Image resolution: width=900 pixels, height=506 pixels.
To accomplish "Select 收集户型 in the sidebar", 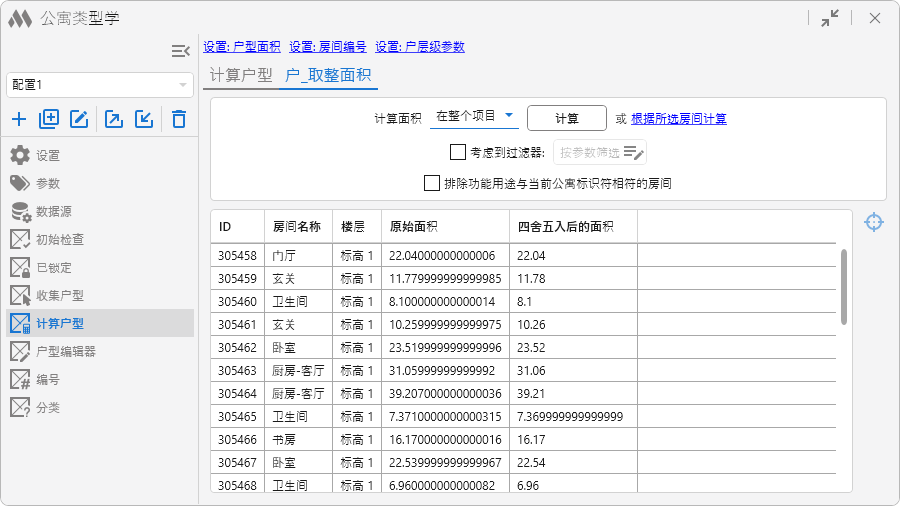I will tap(60, 296).
